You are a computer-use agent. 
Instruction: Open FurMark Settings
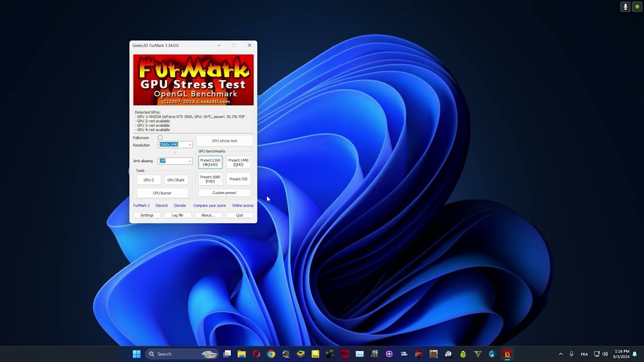[147, 215]
